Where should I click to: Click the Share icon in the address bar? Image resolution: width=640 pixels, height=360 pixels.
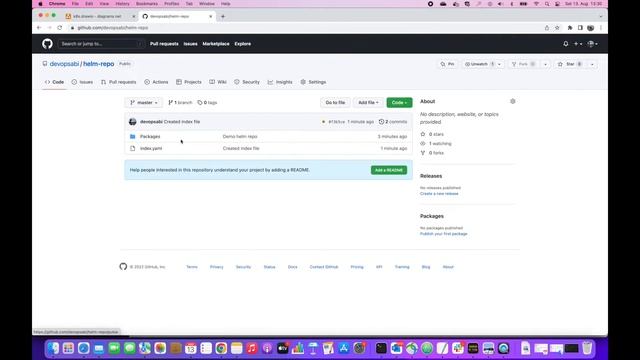click(x=547, y=28)
